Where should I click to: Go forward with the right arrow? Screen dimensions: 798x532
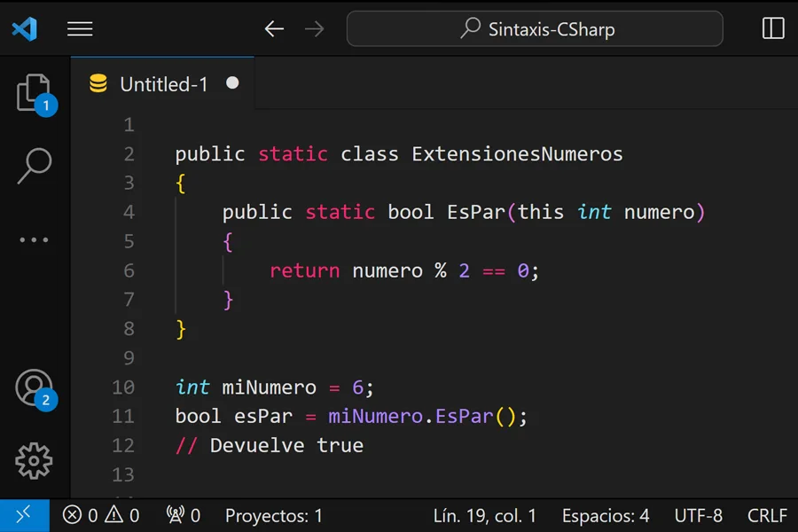click(315, 29)
